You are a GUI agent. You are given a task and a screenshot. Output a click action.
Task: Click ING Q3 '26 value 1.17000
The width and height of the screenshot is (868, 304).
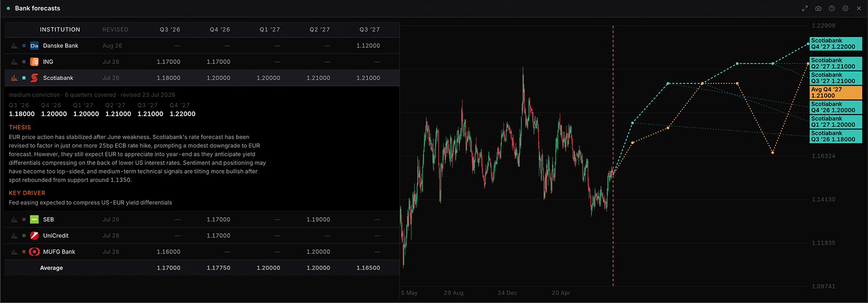169,62
